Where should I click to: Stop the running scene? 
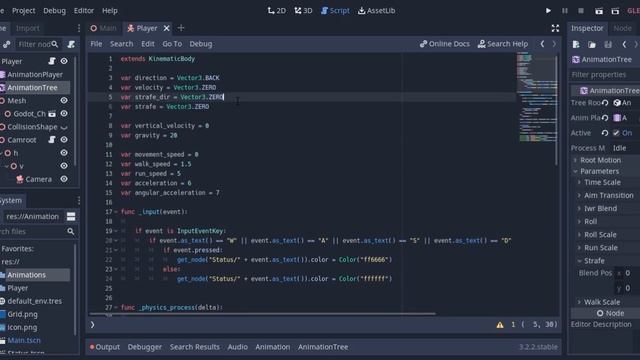click(581, 11)
